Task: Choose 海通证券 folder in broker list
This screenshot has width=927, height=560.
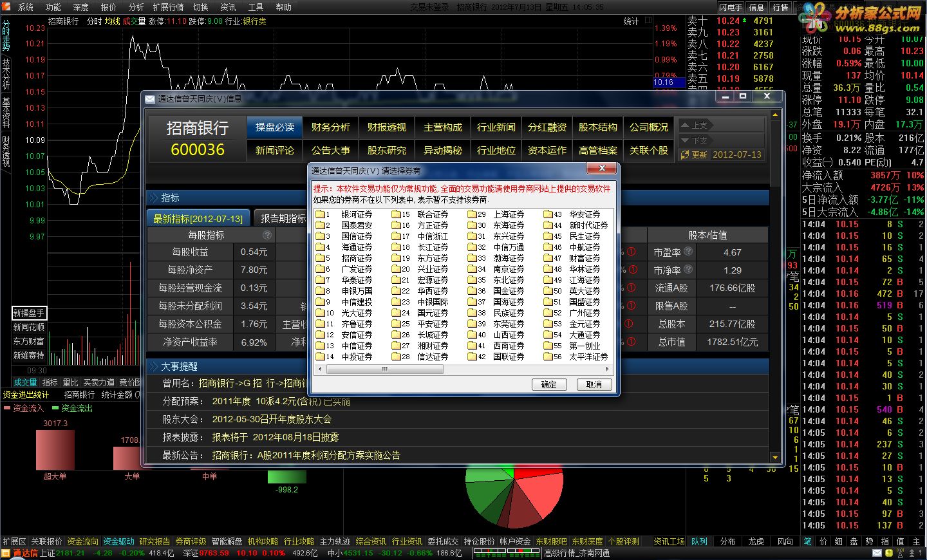Action: coord(344,247)
